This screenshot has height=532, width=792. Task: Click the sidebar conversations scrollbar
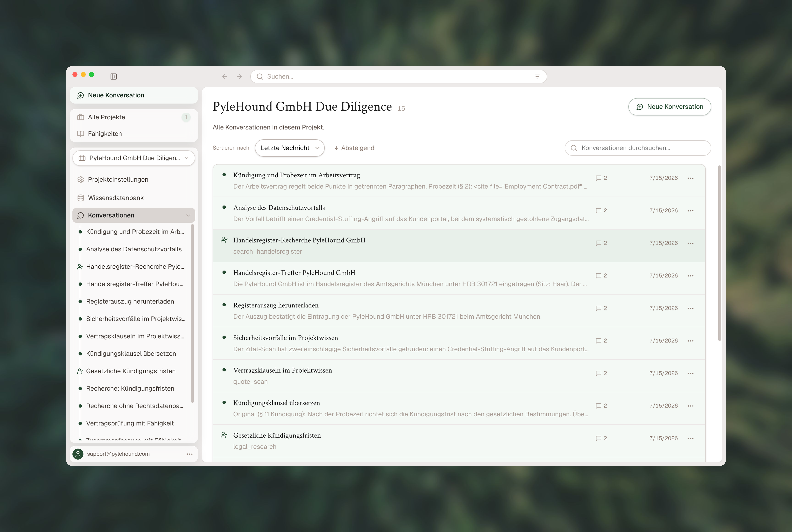point(192,313)
